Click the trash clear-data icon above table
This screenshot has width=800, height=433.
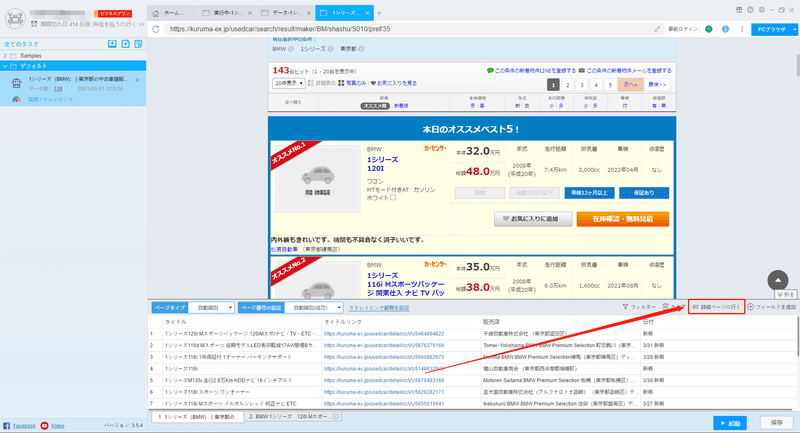click(x=665, y=307)
